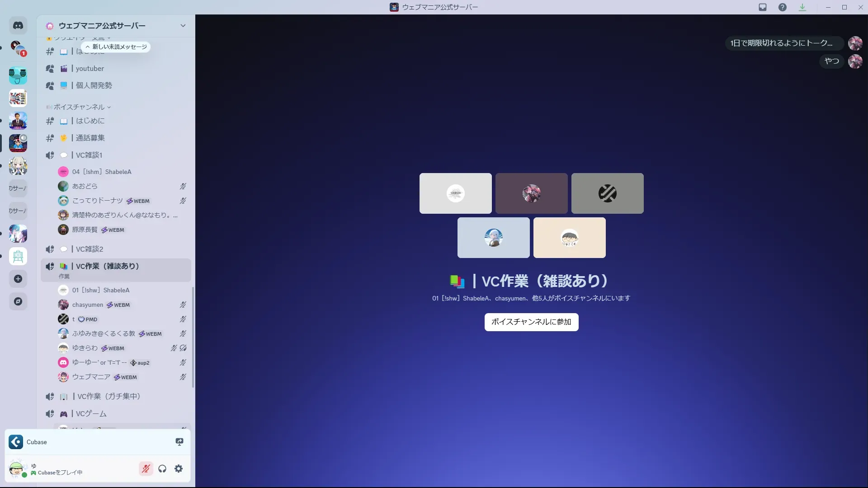
Task: Select the VC雑談2 voice channel
Action: tap(90, 249)
